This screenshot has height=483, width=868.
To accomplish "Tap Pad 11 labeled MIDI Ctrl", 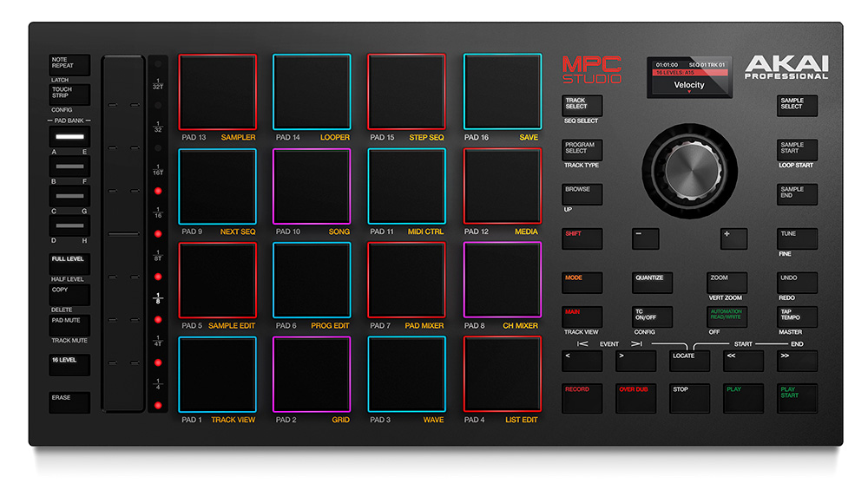I will [x=406, y=186].
